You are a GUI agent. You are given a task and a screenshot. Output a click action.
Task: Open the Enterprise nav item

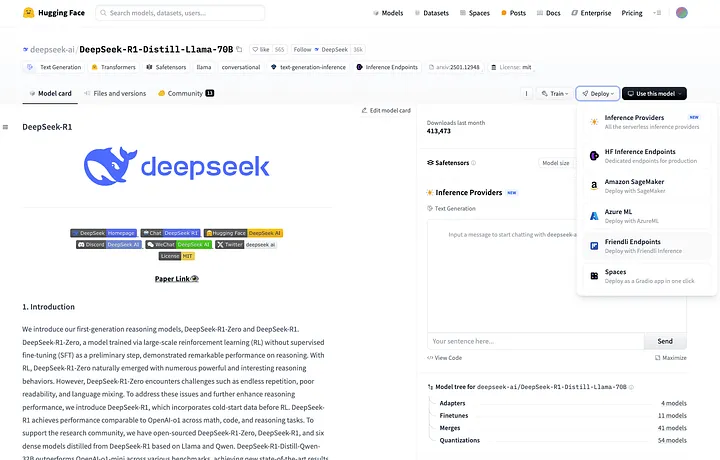coord(591,13)
